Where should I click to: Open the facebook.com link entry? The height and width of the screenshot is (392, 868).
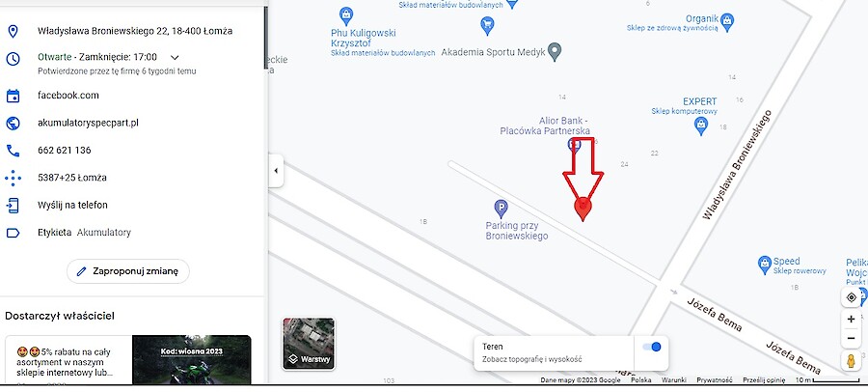click(x=68, y=96)
